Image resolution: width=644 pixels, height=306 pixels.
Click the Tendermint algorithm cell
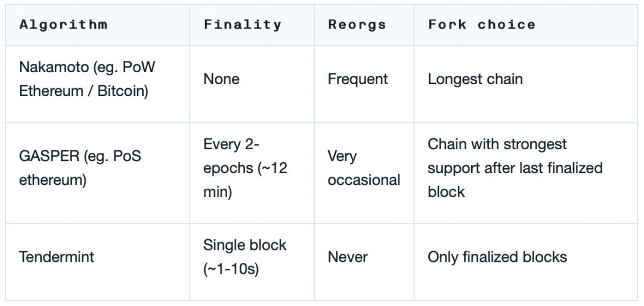click(57, 257)
